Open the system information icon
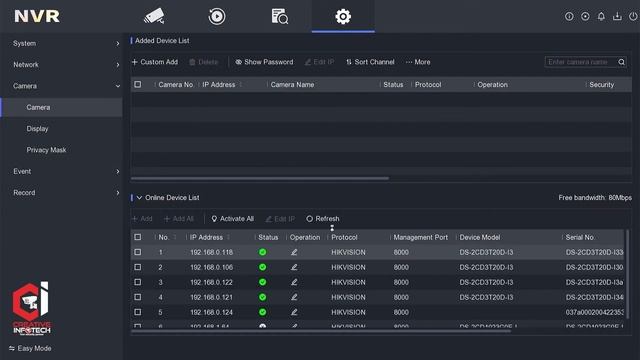The height and width of the screenshot is (360, 640). [569, 16]
